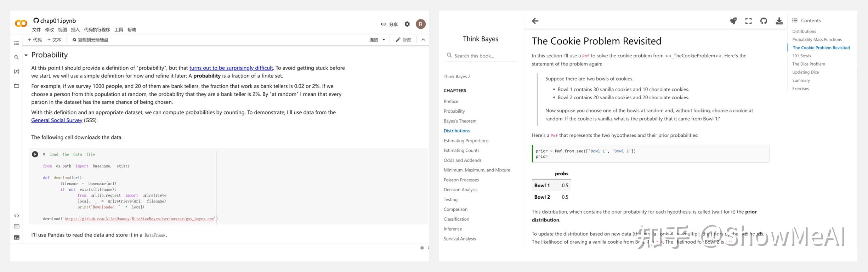
Task: Open the Bayes's Theorem chapter
Action: [x=460, y=121]
